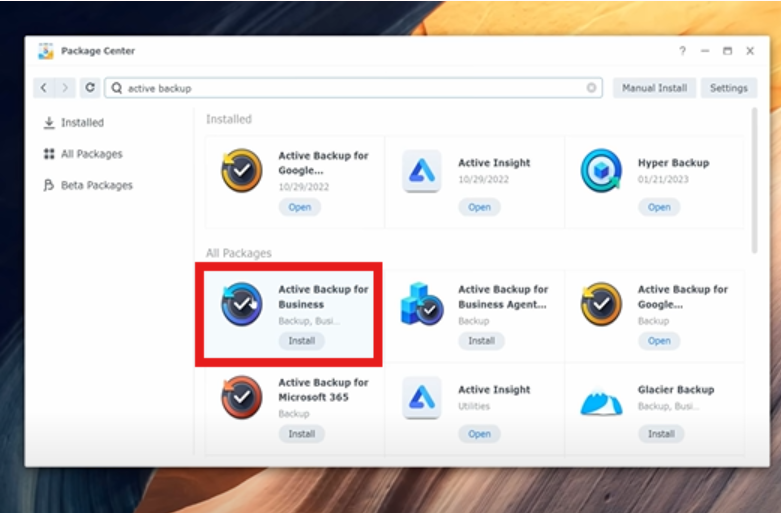Go back with the left arrow button
This screenshot has height=513, width=781.
point(44,88)
